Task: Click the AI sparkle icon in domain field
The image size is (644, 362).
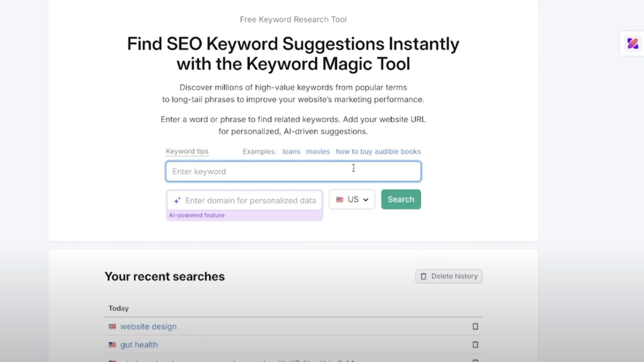Action: point(177,201)
